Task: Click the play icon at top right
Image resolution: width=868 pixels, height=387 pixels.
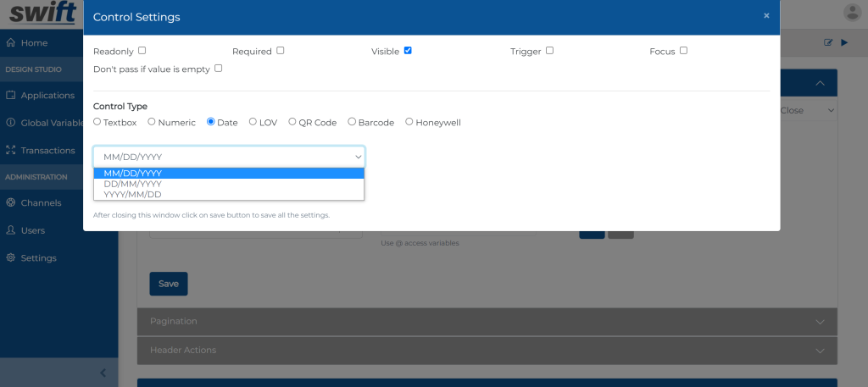Action: pos(843,42)
